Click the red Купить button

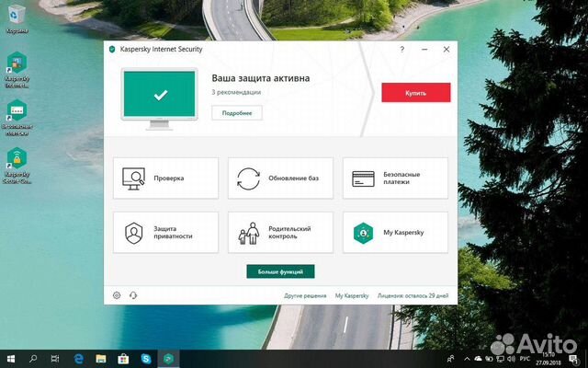pos(416,92)
